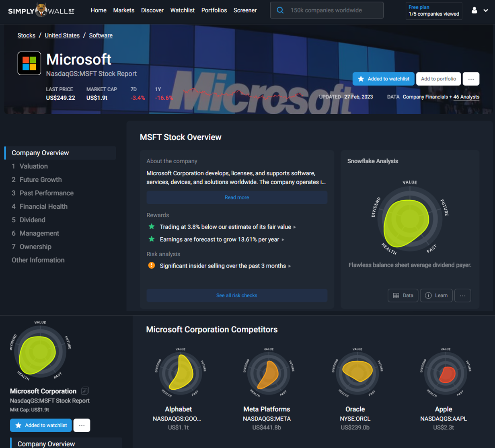
Task: Click the company search field
Action: [x=327, y=10]
